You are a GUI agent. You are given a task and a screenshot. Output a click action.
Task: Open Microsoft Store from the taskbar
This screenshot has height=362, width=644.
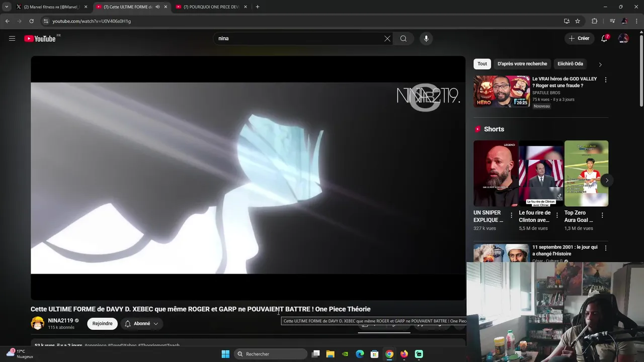tap(374, 354)
